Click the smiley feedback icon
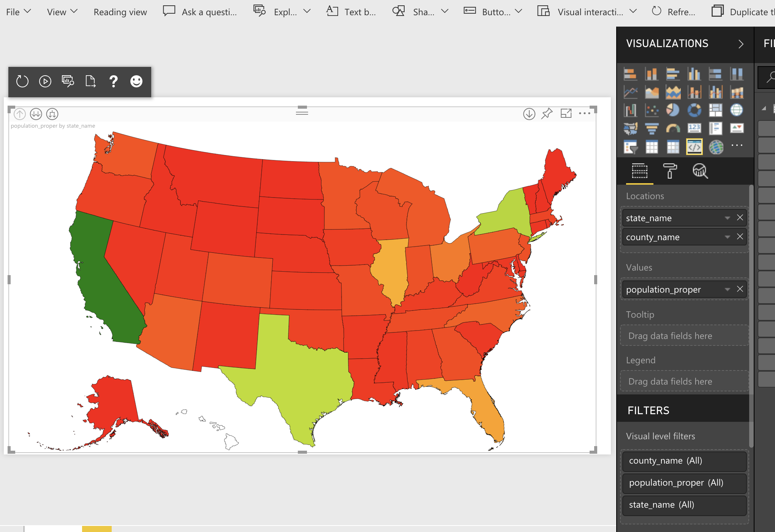Screen dimensions: 775x532 coord(136,81)
